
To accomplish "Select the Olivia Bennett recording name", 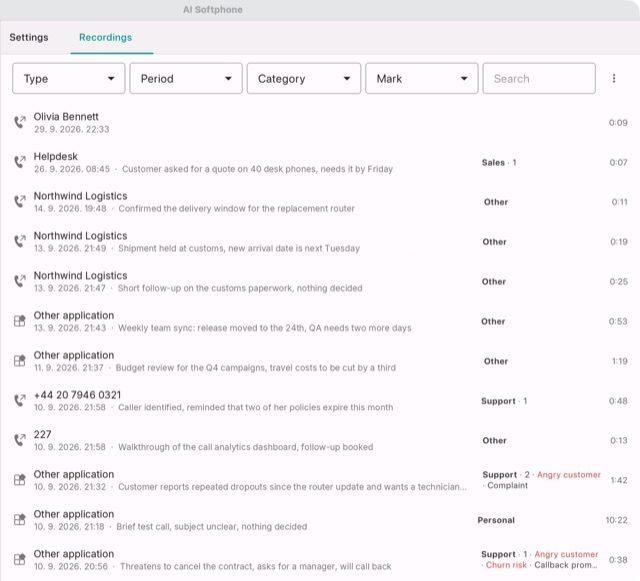I will tap(66, 117).
